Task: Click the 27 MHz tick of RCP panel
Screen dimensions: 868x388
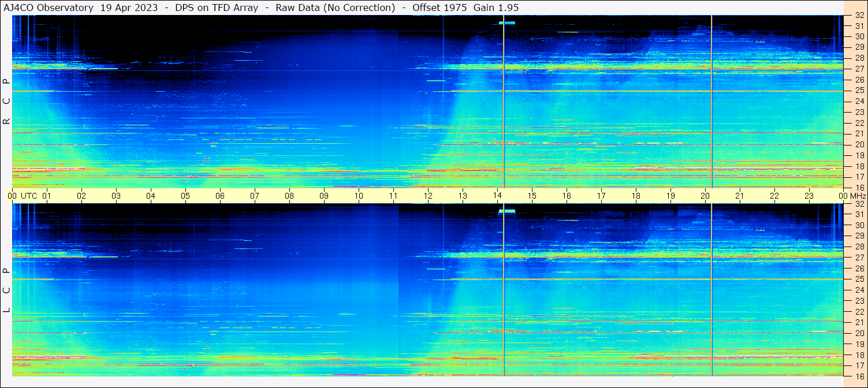Action: (859, 69)
